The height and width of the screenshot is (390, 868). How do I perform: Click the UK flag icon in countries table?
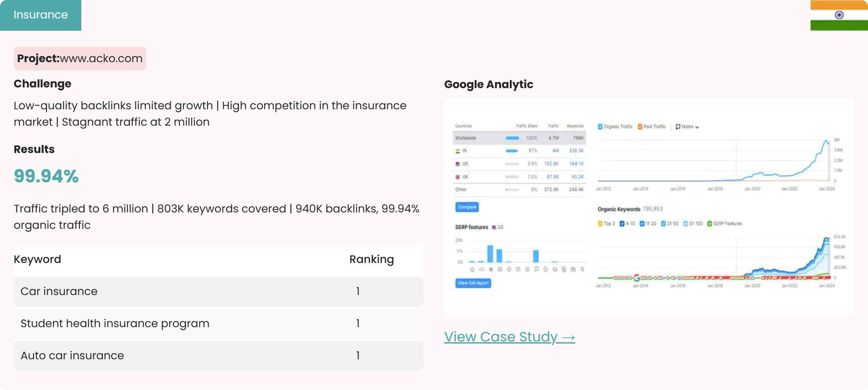(458, 177)
